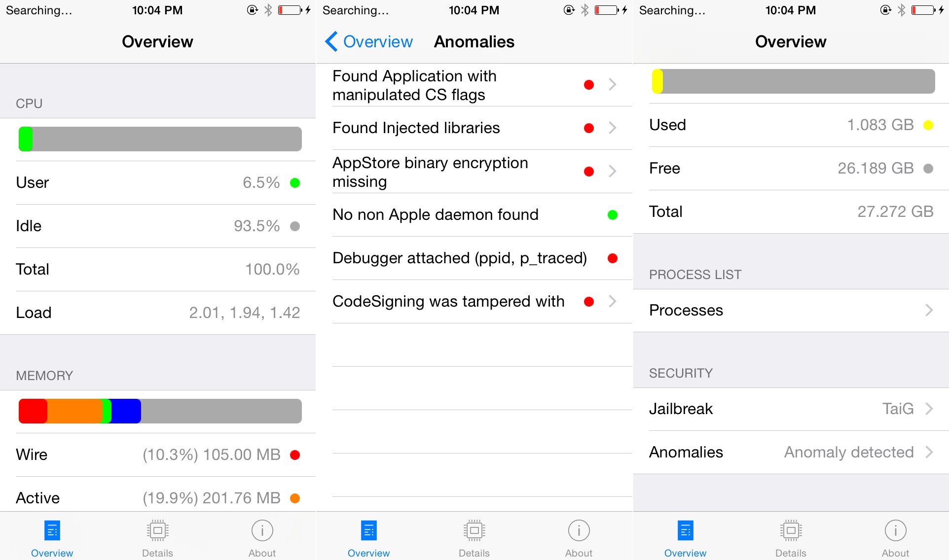Tap the Details tab icon
Screen dimensions: 949x560
tap(158, 530)
